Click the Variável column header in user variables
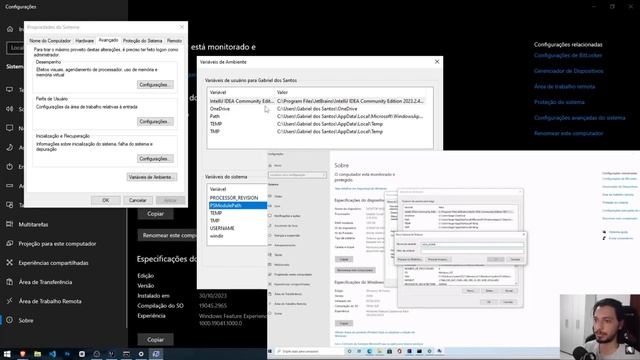The height and width of the screenshot is (360, 640). click(x=218, y=93)
